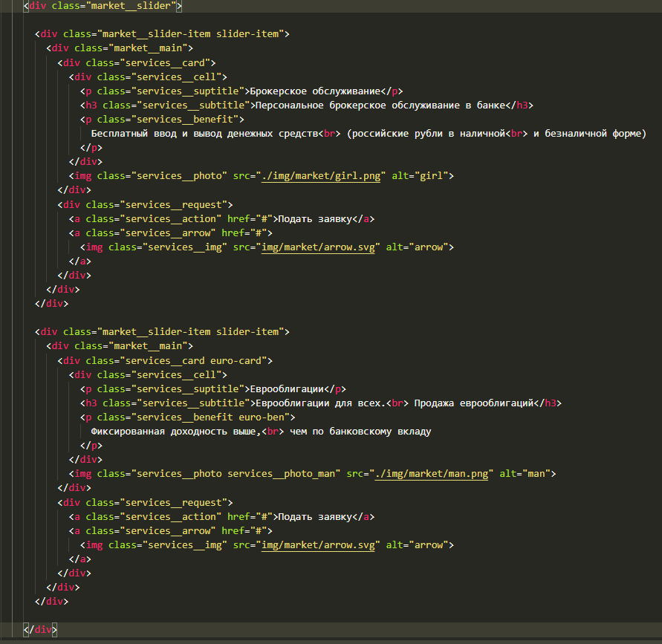The width and height of the screenshot is (662, 644).
Task: Click the br tag right after "средств"
Action: 329,134
